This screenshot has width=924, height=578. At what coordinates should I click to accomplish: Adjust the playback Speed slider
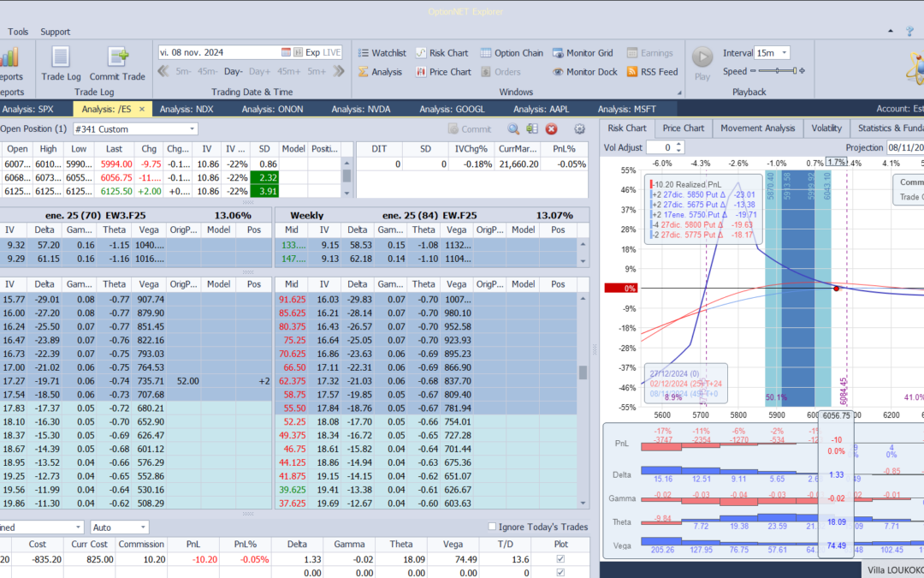(x=777, y=72)
